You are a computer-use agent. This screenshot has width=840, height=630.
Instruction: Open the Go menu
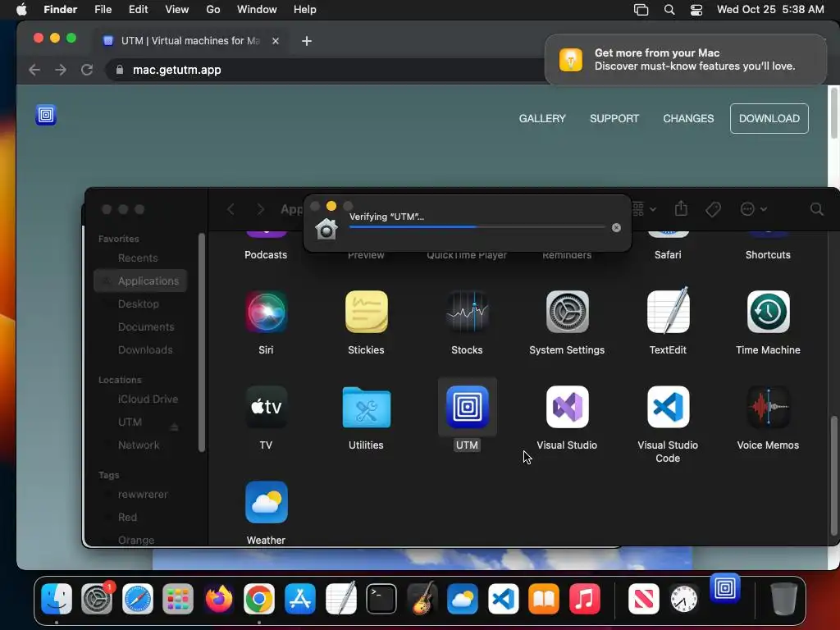click(213, 10)
